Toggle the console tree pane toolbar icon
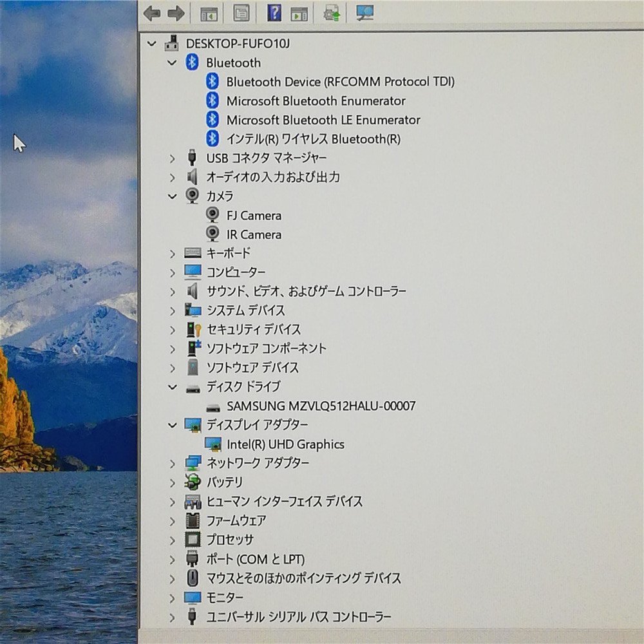 pyautogui.click(x=209, y=14)
